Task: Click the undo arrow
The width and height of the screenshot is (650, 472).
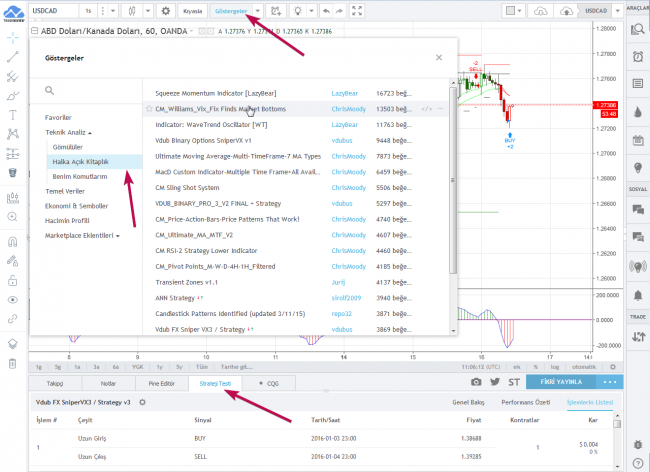Action: [327, 11]
